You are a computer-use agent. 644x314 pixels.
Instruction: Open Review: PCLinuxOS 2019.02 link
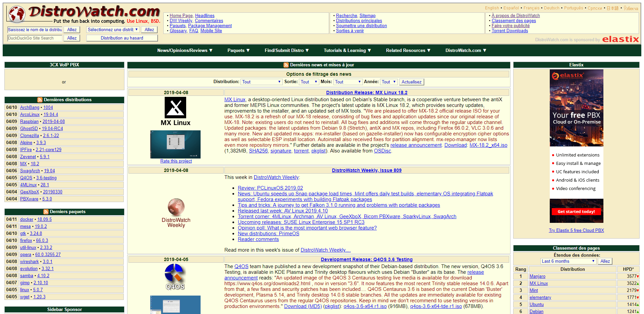[270, 188]
